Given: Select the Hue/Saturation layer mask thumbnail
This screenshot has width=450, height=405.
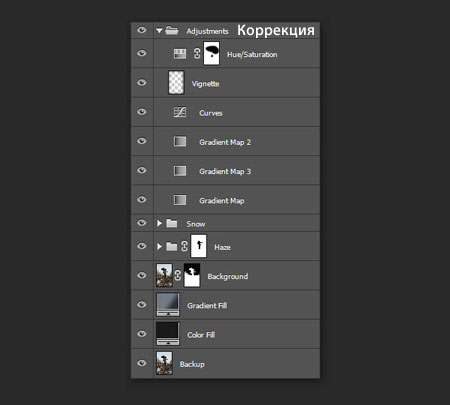Looking at the screenshot, I should click(212, 53).
